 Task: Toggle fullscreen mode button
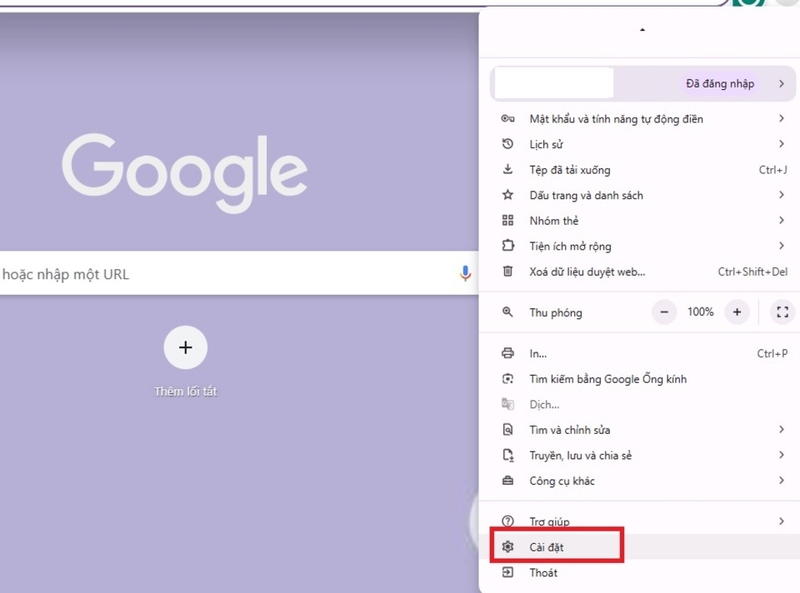[x=783, y=312]
